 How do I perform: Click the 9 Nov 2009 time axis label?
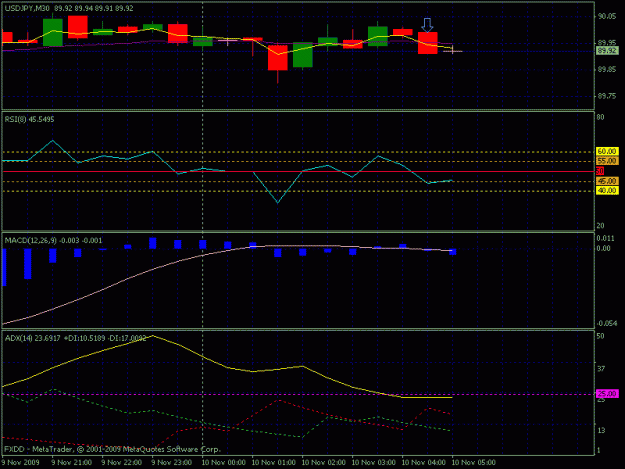coord(20,463)
